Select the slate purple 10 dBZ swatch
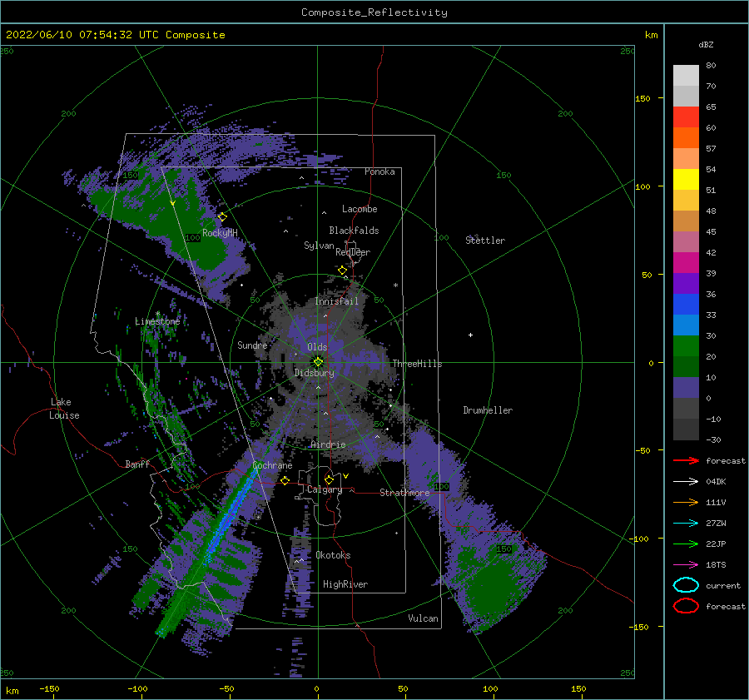This screenshot has height=700, width=749. tap(686, 388)
